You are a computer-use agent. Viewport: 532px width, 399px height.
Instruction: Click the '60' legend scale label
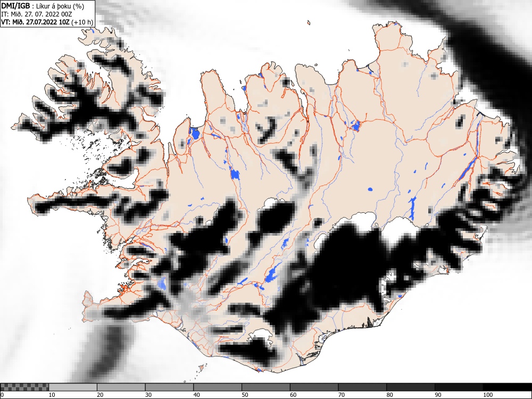pos(293,395)
